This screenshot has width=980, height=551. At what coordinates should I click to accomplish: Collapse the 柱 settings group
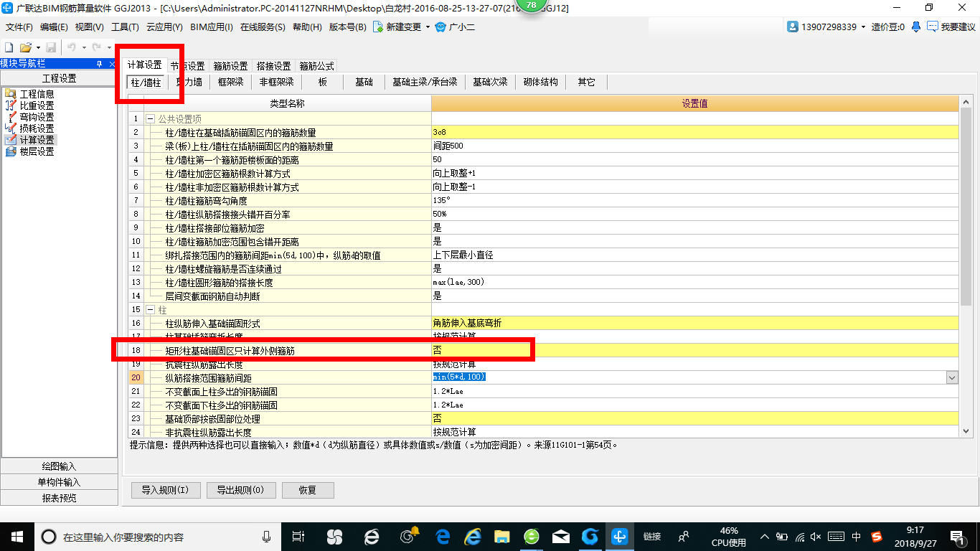151,310
